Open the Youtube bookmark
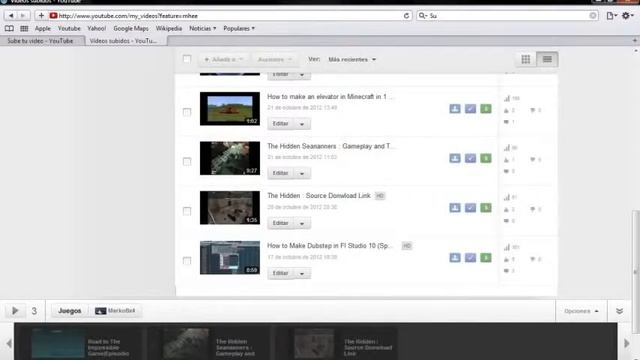This screenshot has width=640, height=360. coord(69,29)
